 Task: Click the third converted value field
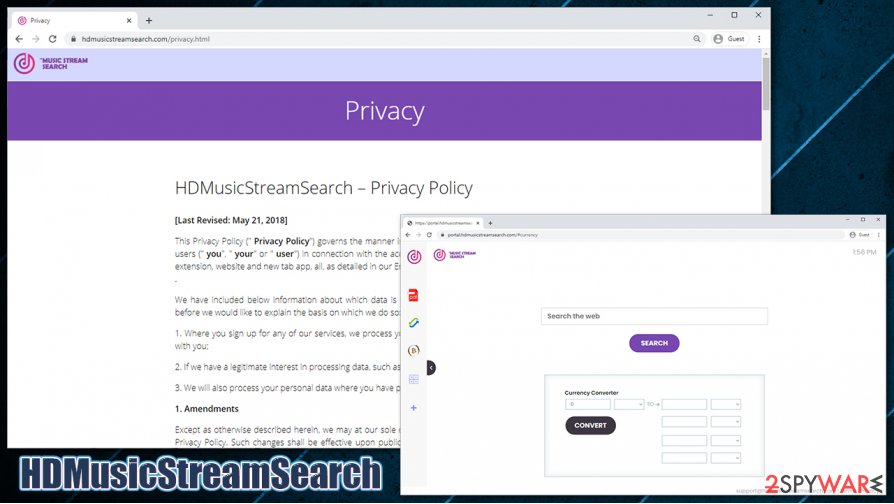coord(684,441)
